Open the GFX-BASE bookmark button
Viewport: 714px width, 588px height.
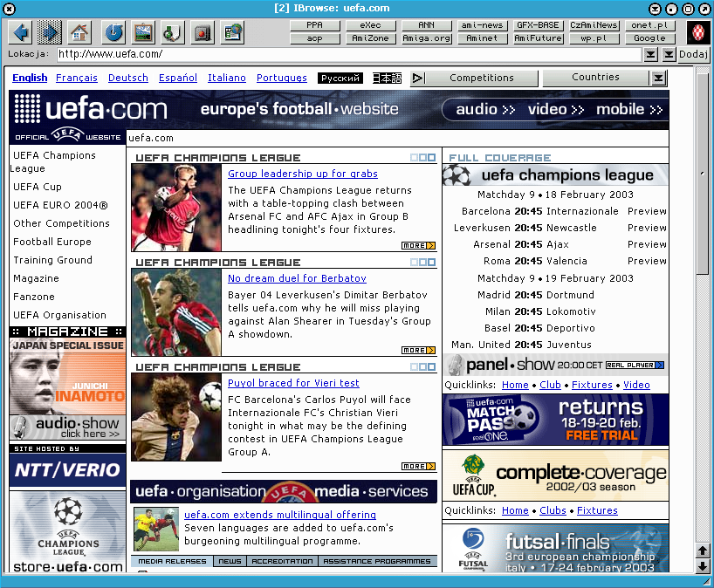[539, 25]
